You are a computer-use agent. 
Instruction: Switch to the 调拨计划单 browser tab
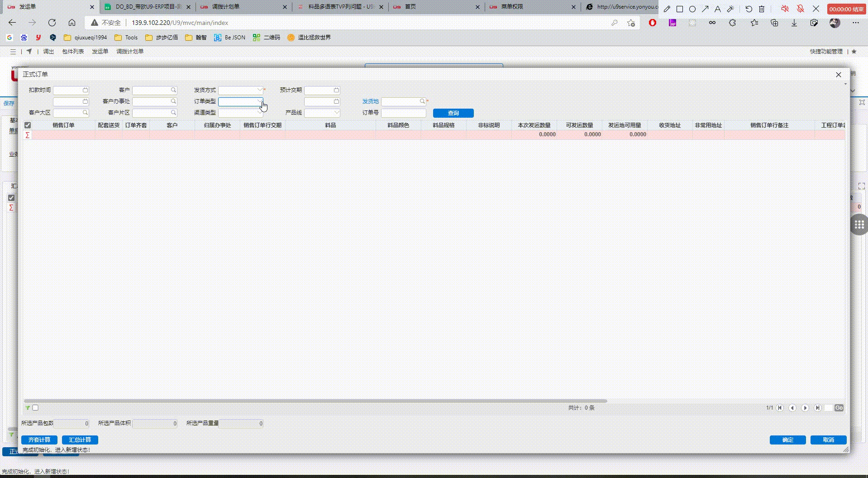pos(243,7)
